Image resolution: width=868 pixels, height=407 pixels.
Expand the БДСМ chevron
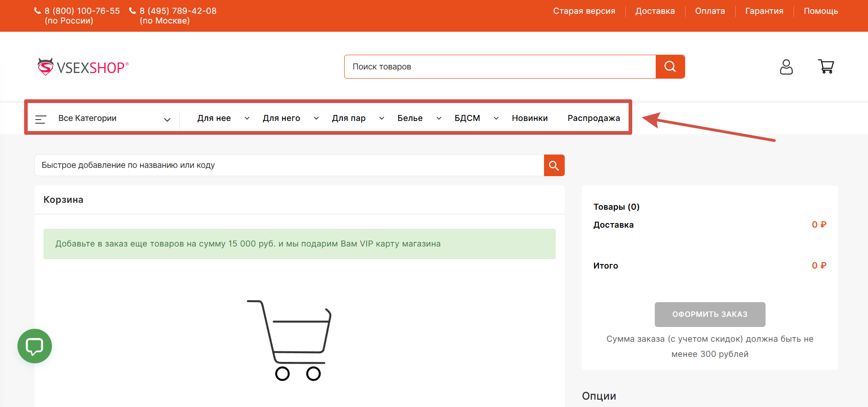pos(496,118)
